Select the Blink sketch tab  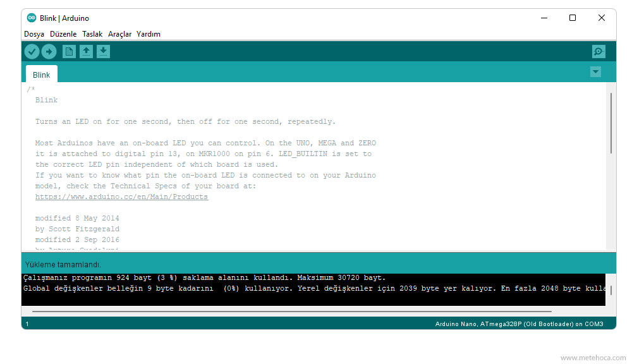pos(42,75)
